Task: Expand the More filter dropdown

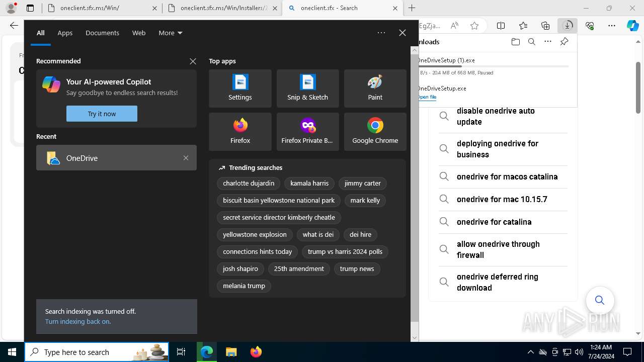Action: click(171, 33)
